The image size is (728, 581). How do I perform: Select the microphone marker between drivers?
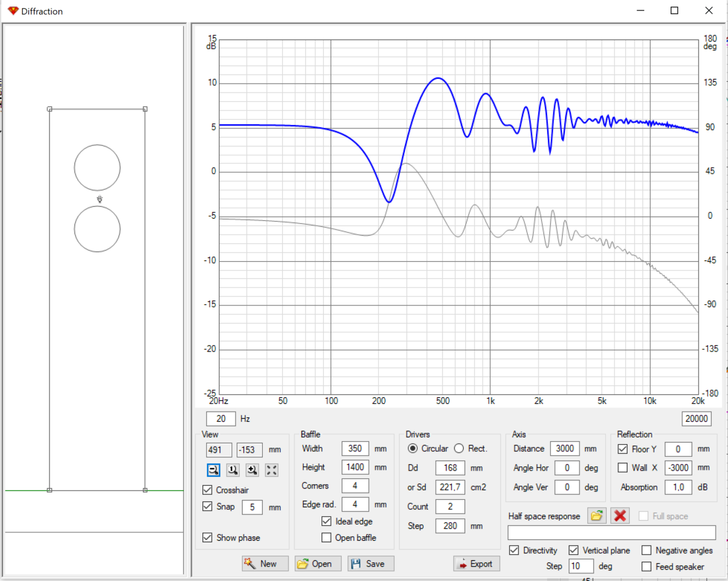(x=100, y=199)
